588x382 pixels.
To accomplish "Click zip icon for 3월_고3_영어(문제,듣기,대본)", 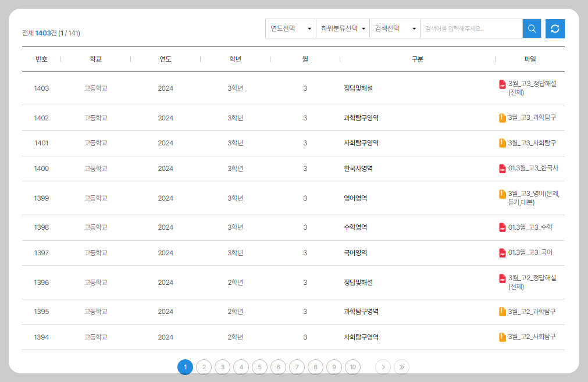I will click(x=502, y=194).
